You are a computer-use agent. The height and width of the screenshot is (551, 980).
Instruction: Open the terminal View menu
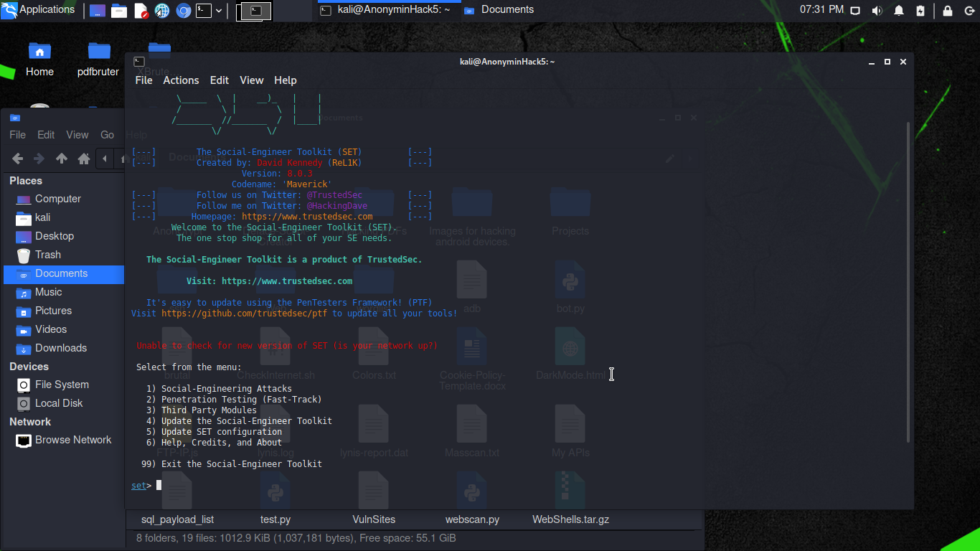coord(252,80)
